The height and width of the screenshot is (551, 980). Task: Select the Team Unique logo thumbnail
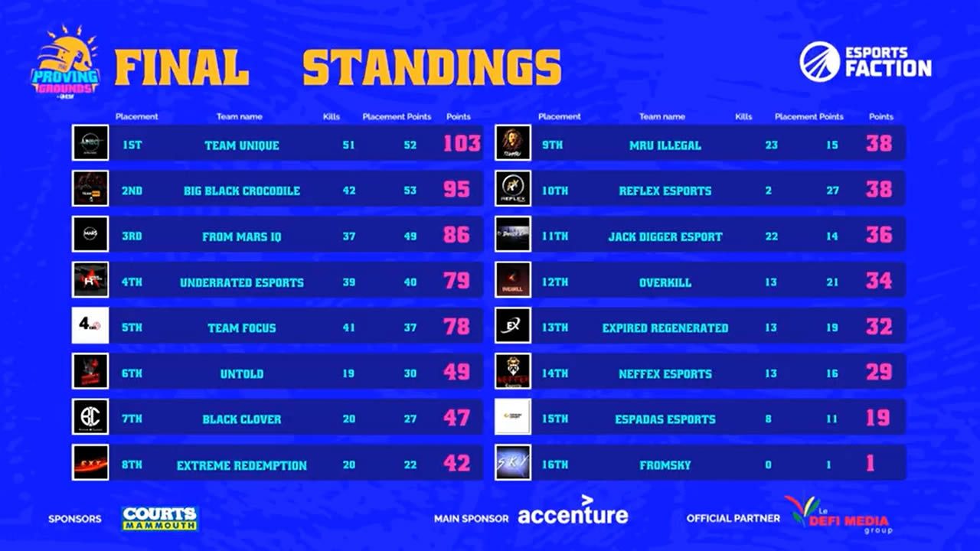90,143
